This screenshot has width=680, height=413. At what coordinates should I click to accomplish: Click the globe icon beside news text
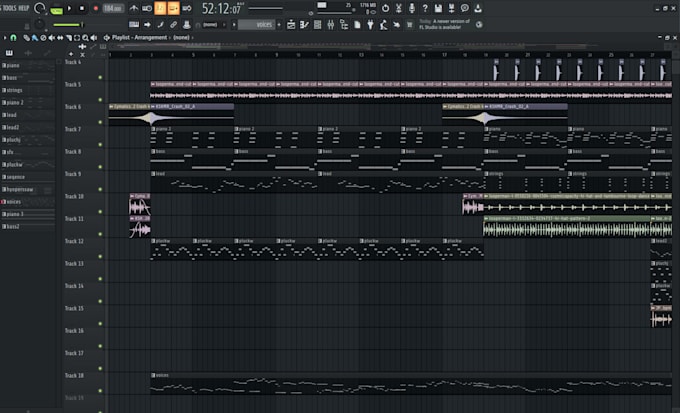point(479,25)
